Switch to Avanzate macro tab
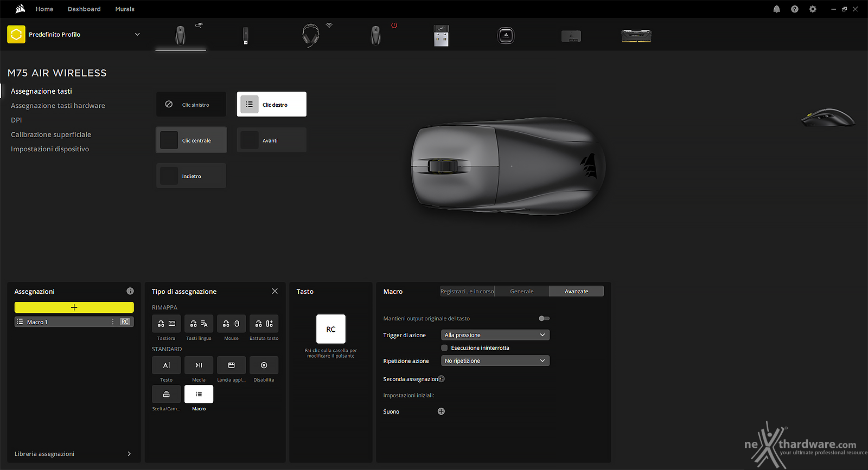The width and height of the screenshot is (868, 470). (576, 291)
